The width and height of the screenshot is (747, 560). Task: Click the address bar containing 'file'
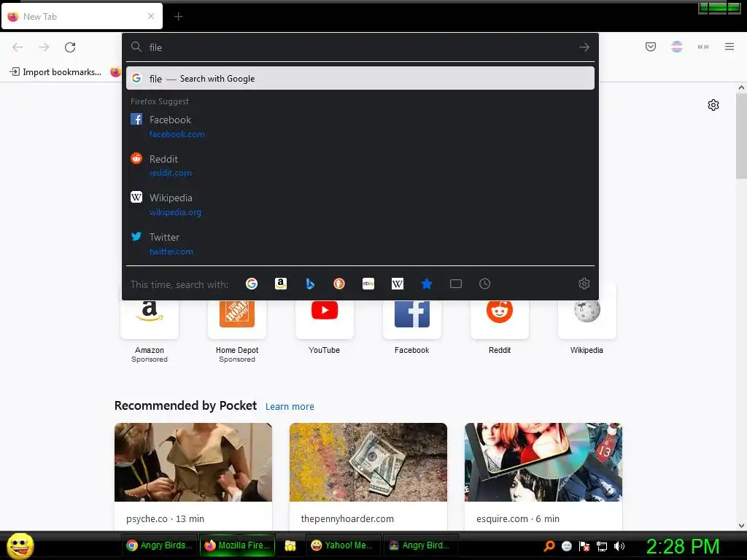(x=360, y=47)
